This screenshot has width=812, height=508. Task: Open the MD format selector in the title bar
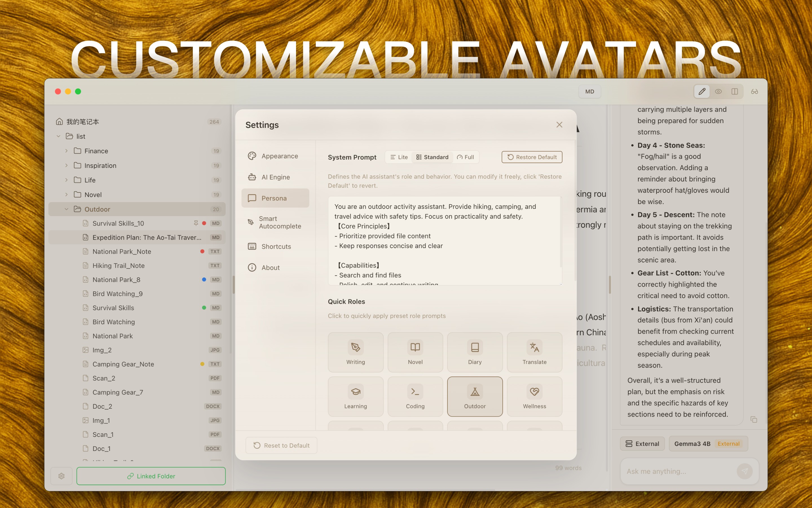(x=590, y=91)
